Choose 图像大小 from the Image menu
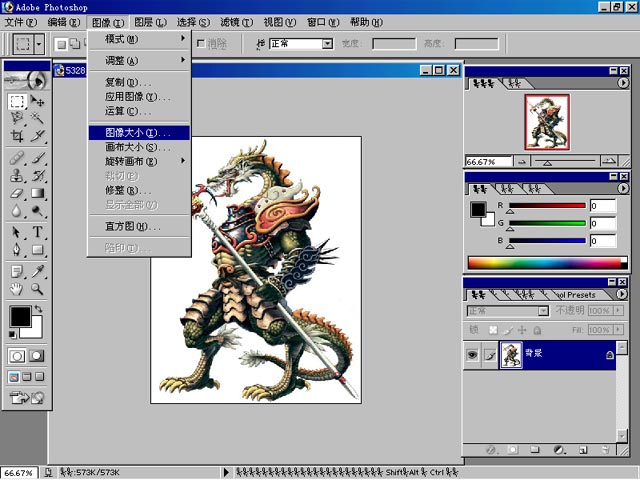Image resolution: width=640 pixels, height=480 pixels. coord(139,133)
